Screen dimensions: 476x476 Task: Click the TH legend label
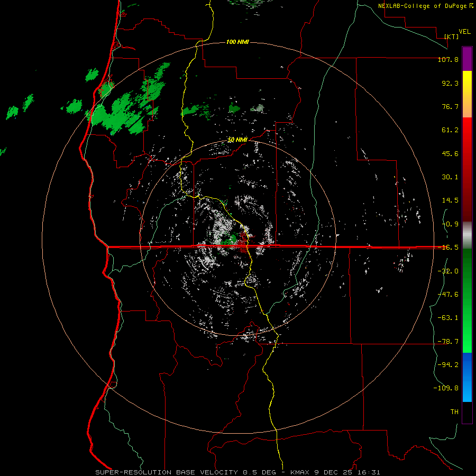(454, 412)
